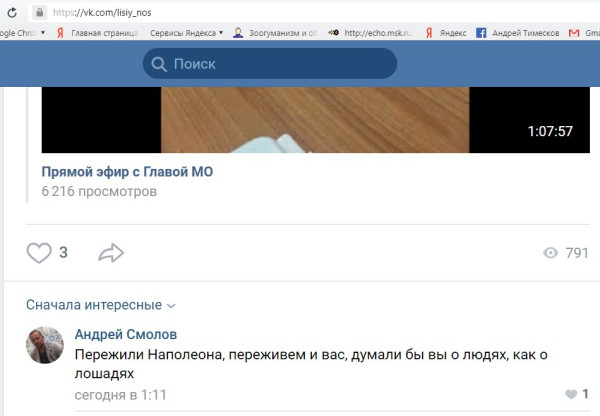Click Андрей Смолов's avatar picture
Screen dimensions: 600x416
45,345
